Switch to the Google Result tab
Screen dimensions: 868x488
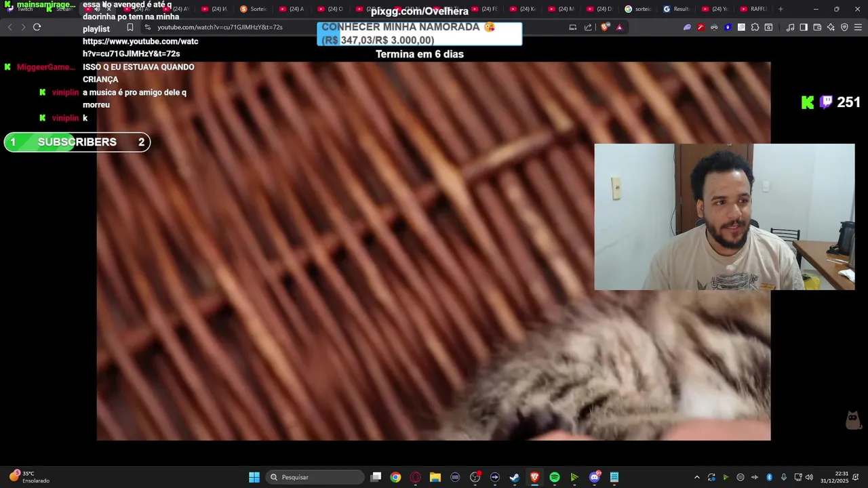pyautogui.click(x=677, y=9)
